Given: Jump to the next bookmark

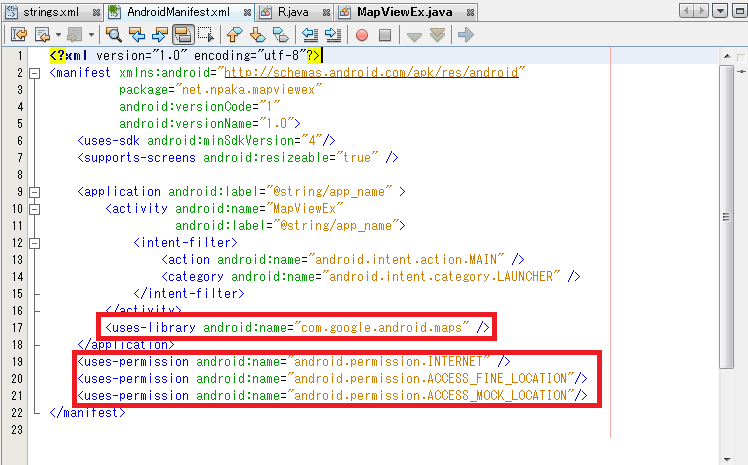Looking at the screenshot, I should coord(258,34).
